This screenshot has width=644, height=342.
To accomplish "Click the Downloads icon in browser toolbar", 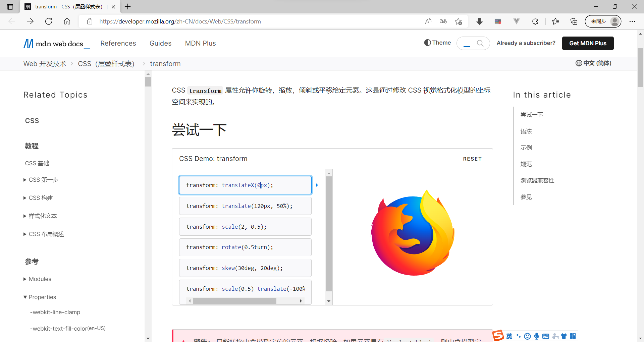I will coord(480,21).
